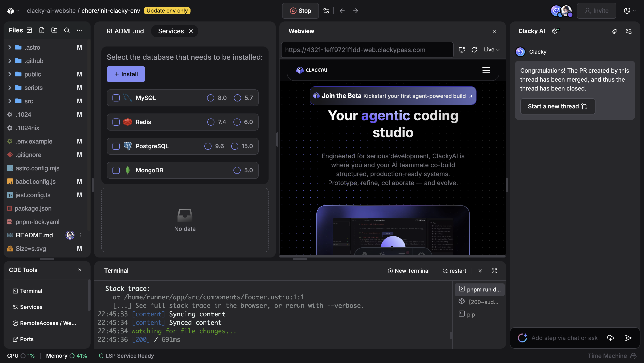Maximize the Terminal panel with expand icon
Screen dimensions: 644x363
pyautogui.click(x=494, y=271)
